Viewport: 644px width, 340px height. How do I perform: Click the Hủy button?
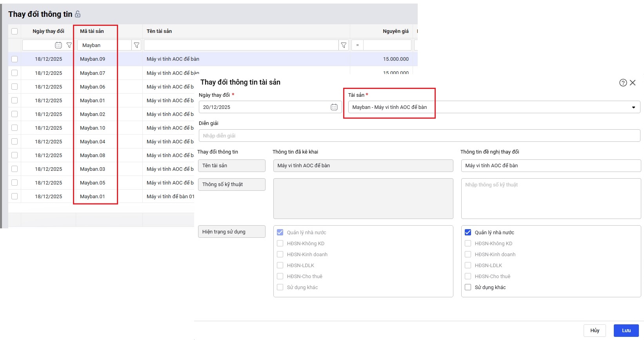[x=595, y=330]
